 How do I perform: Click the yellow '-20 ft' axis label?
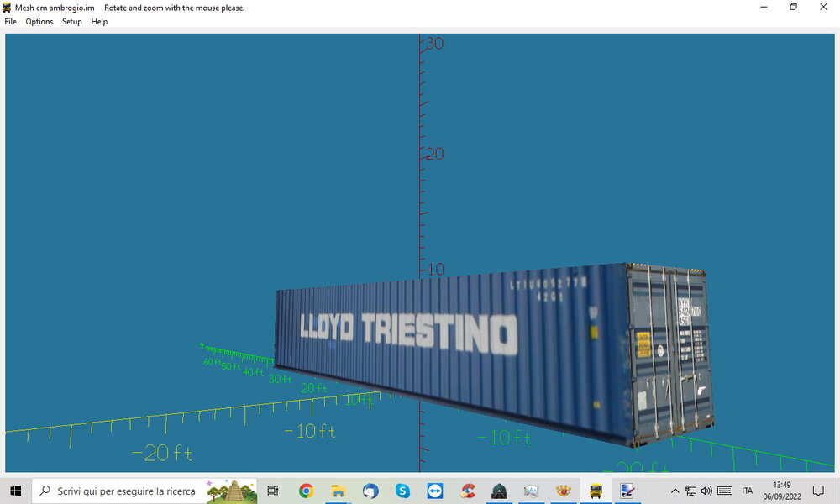[162, 453]
